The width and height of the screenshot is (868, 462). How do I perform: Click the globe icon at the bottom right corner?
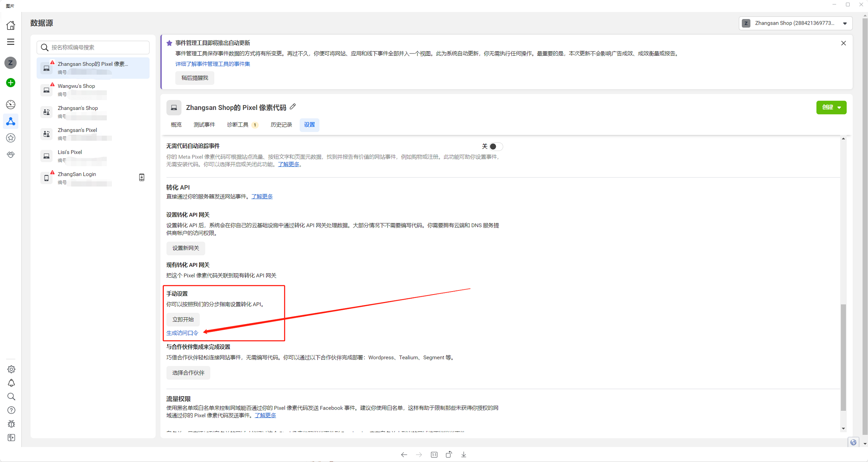(x=853, y=442)
